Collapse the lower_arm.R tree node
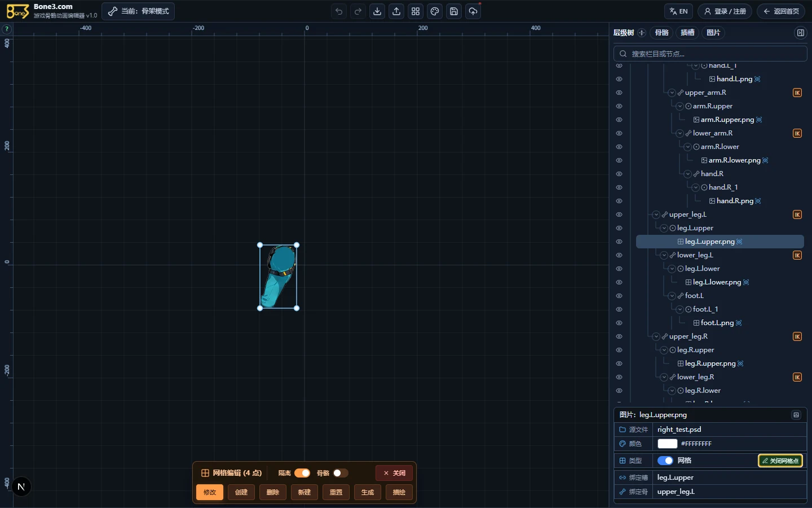The height and width of the screenshot is (508, 812). (x=679, y=133)
